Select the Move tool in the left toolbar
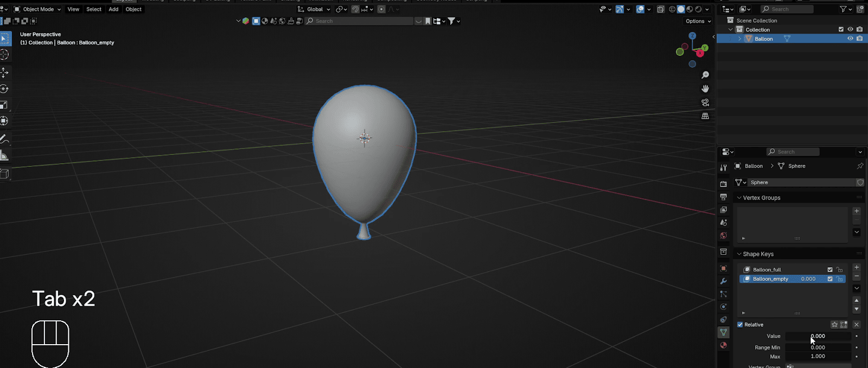The height and width of the screenshot is (368, 868). click(4, 73)
